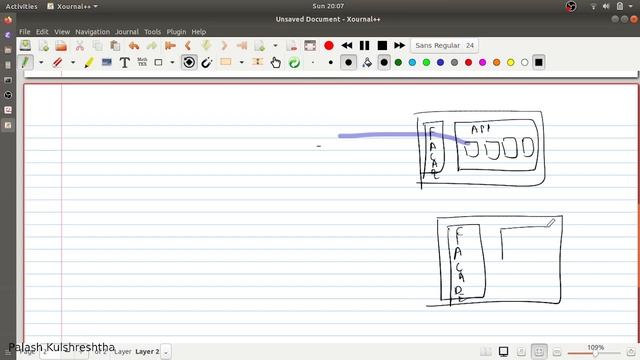Open the Layer 2 selector dropdown
640x360 pixels.
[x=166, y=351]
